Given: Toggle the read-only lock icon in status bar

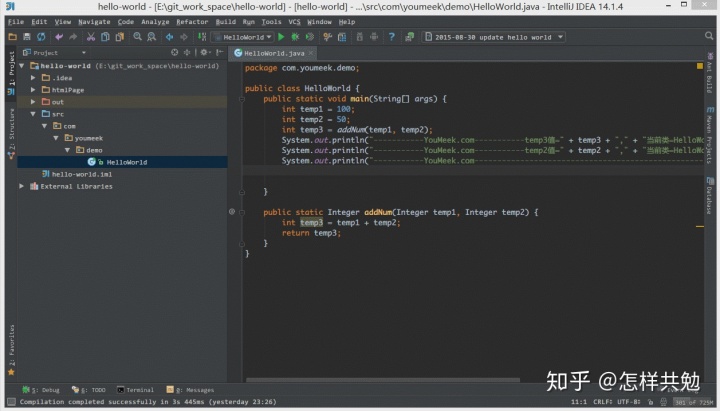Looking at the screenshot, I should pyautogui.click(x=650, y=402).
